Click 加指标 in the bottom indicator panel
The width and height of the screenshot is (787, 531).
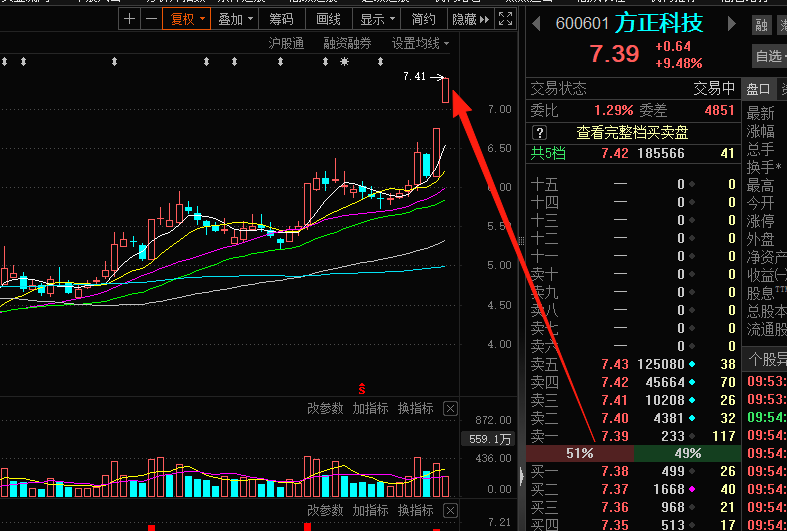click(x=370, y=511)
